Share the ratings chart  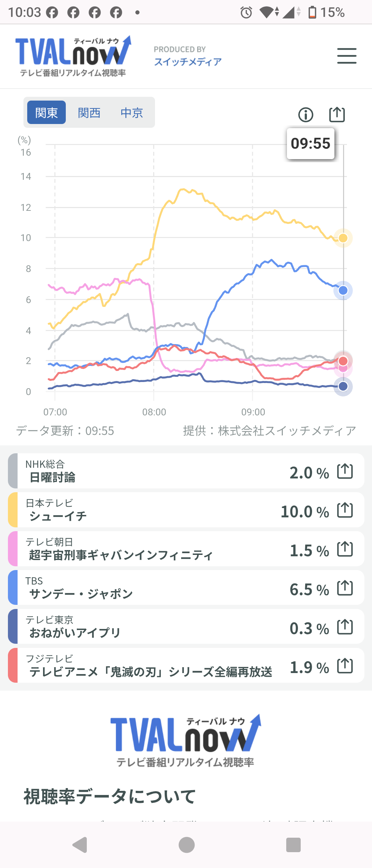pos(337,115)
